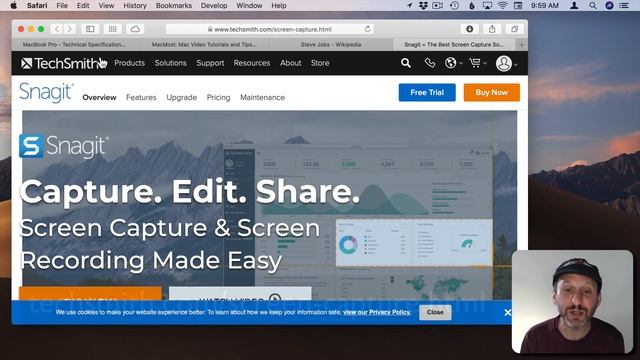Open the File menu
Image resolution: width=640 pixels, height=360 pixels.
click(62, 5)
